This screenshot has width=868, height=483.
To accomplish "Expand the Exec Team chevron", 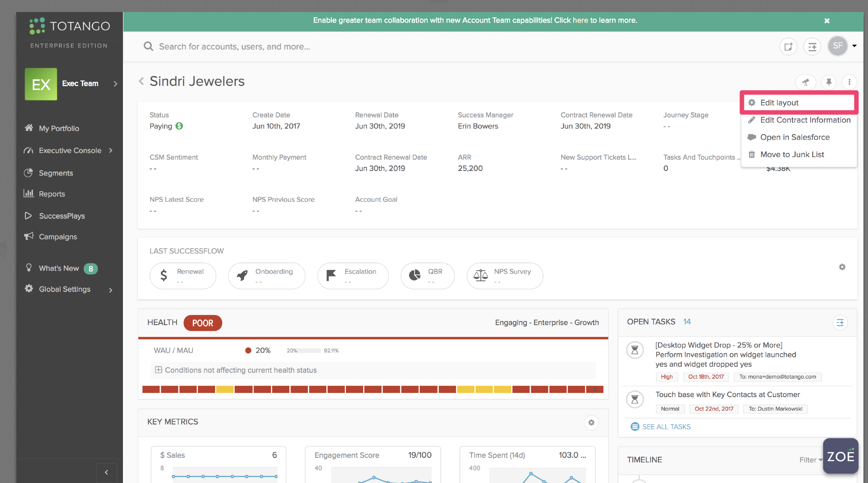I will coord(115,84).
